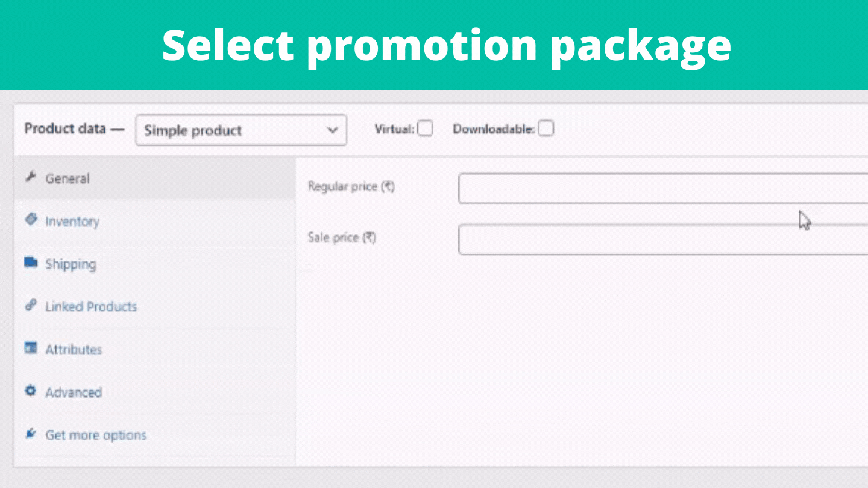This screenshot has height=488, width=868.
Task: Click the Get more options link
Action: coord(96,435)
